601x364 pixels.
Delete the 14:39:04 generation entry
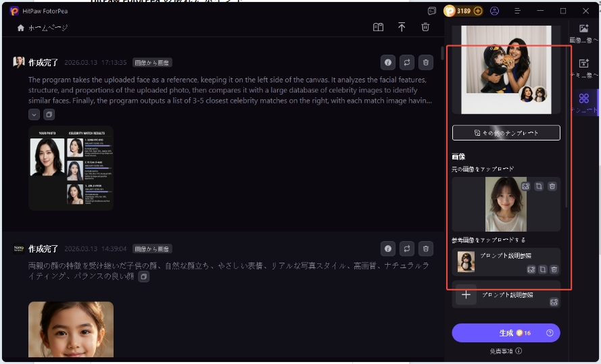pyautogui.click(x=425, y=249)
